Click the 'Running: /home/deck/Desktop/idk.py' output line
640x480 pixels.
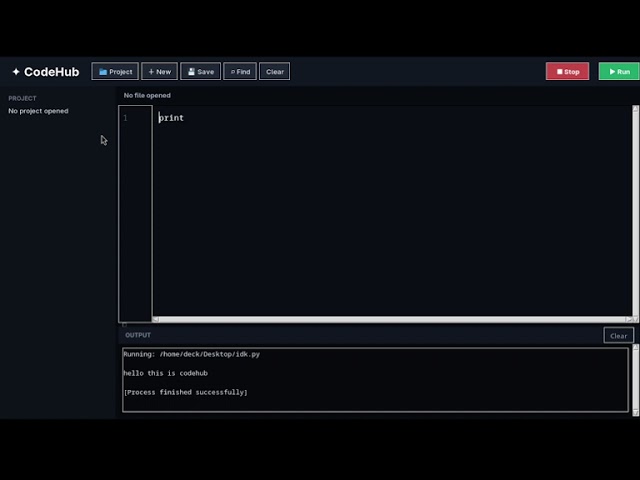click(x=191, y=354)
